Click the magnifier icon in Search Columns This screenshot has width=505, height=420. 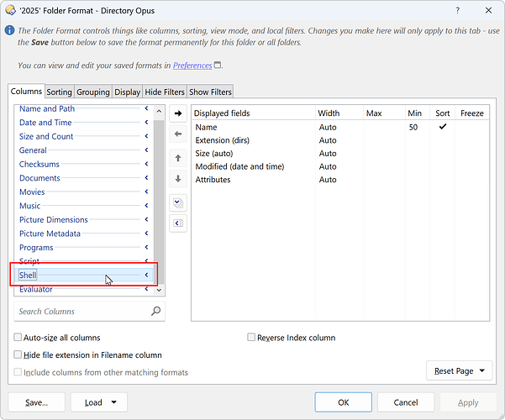pos(156,311)
